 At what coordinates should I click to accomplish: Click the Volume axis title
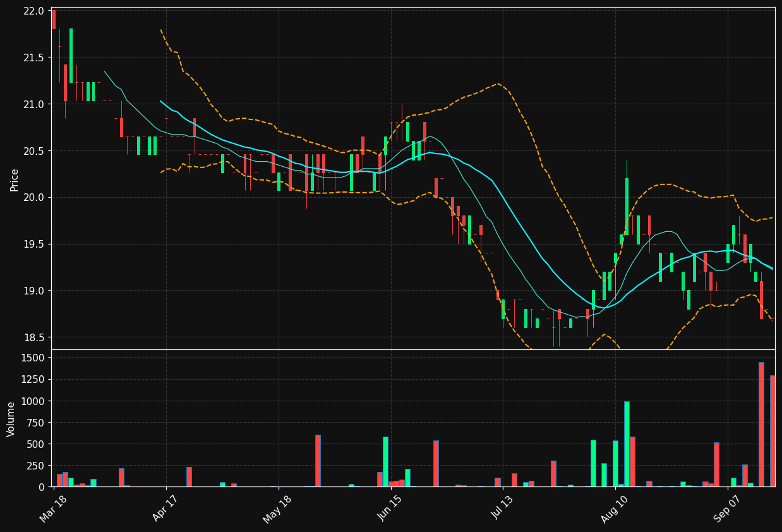click(x=11, y=419)
